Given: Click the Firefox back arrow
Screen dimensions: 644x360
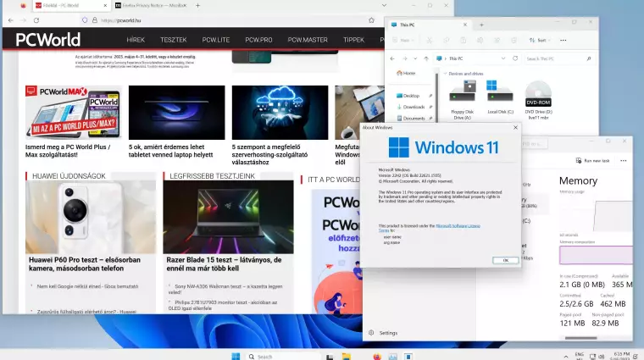Looking at the screenshot, I should (x=11, y=20).
